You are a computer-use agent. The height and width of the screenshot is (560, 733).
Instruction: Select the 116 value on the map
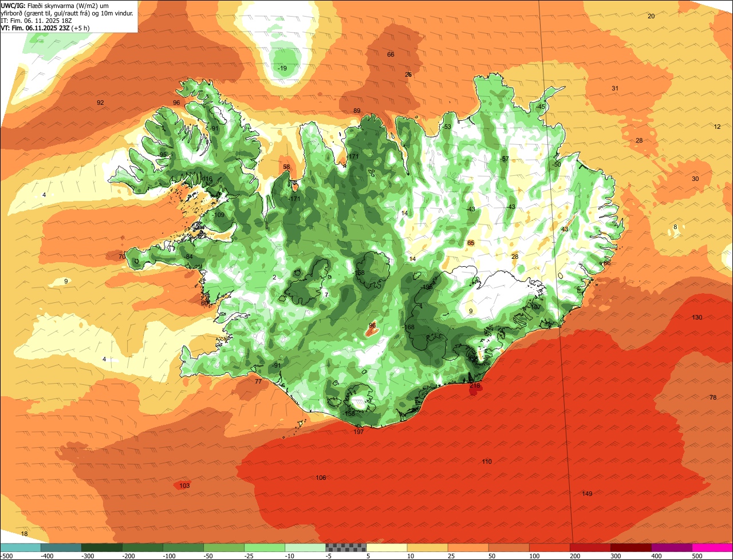point(207,179)
